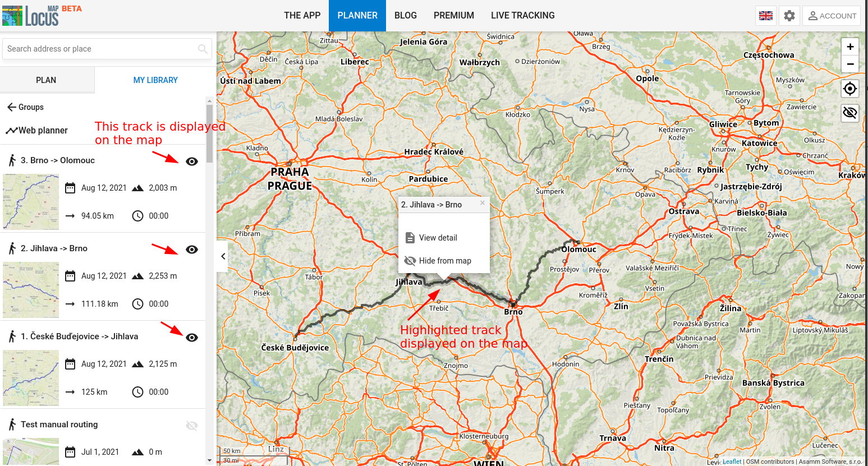868x466 pixels.
Task: Toggle visibility of Brno -> Olomouc track
Action: [192, 162]
